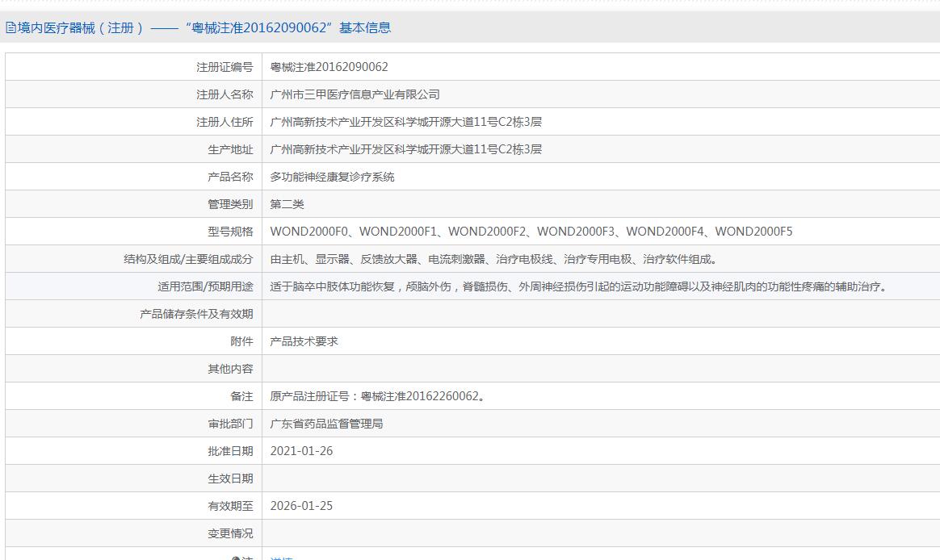Select the label '其他内容'
Image resolution: width=940 pixels, height=560 pixels.
tap(231, 369)
